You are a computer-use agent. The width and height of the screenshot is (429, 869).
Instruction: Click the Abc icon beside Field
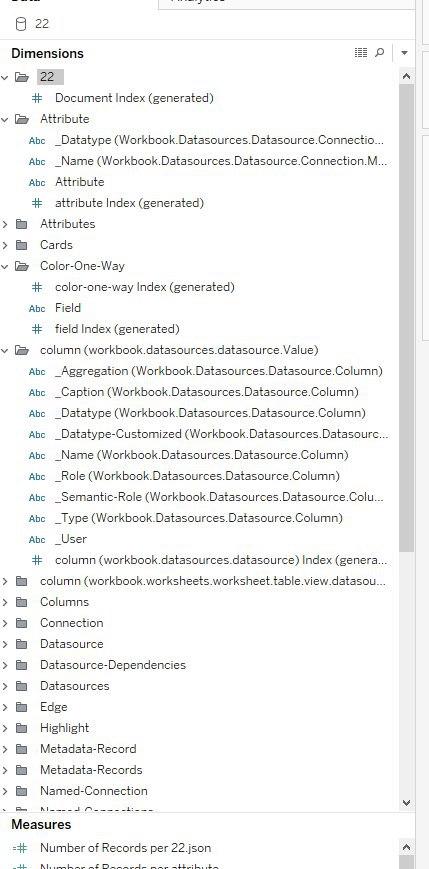click(37, 308)
